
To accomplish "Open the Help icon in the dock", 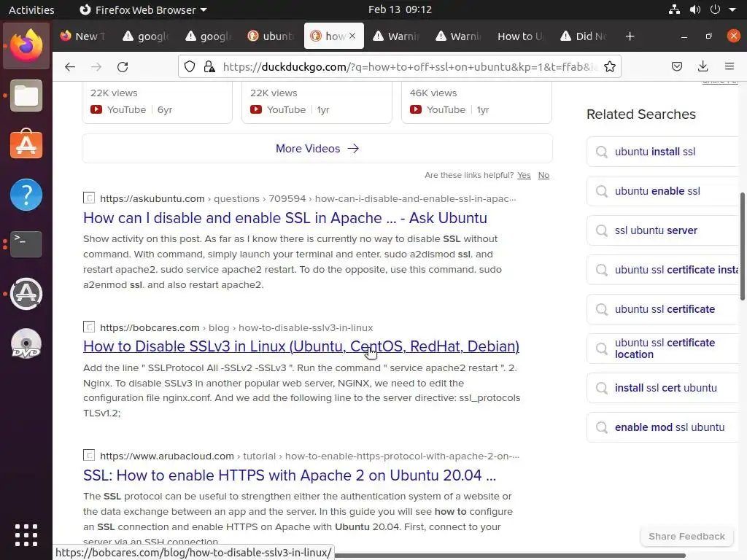I will tap(26, 195).
